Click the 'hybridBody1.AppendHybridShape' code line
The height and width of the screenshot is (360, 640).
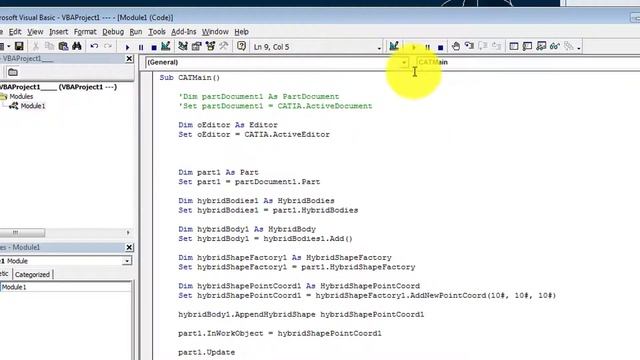301,314
